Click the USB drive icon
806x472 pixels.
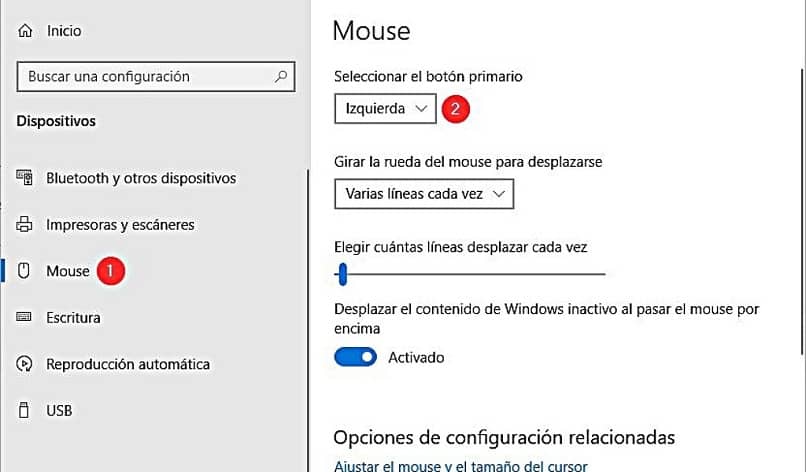pos(25,410)
